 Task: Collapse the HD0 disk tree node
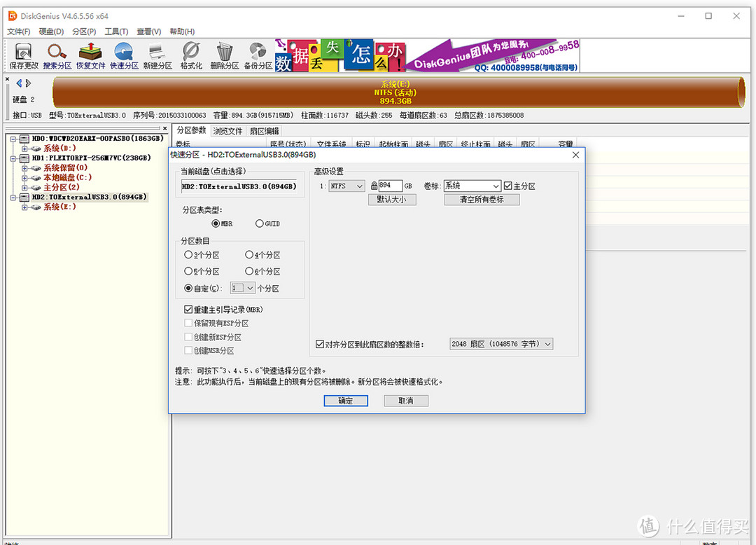coord(13,139)
